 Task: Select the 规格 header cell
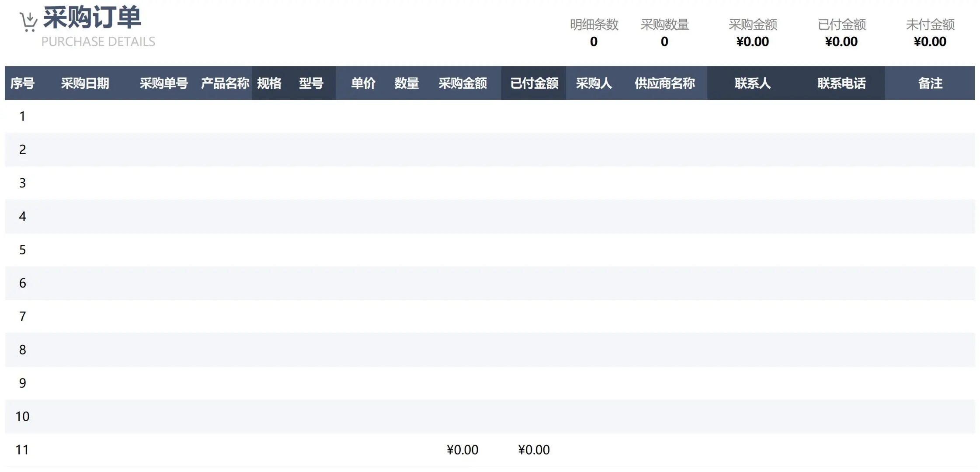tap(270, 83)
